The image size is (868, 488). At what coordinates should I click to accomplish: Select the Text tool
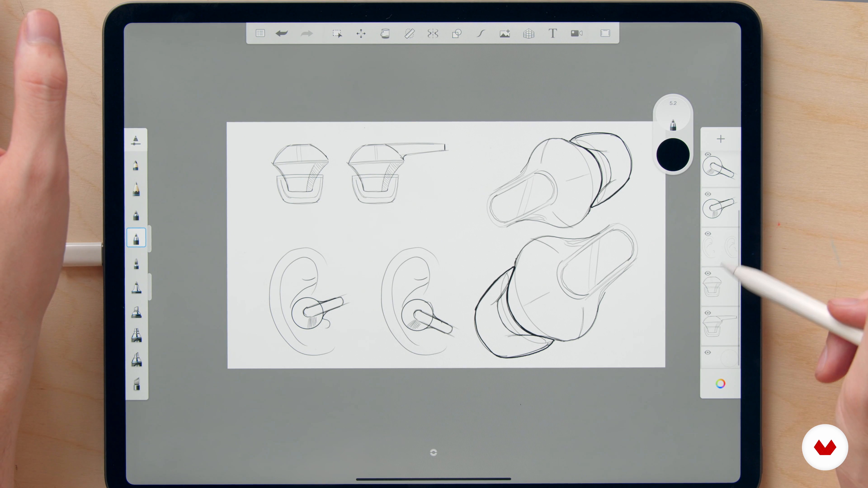553,33
